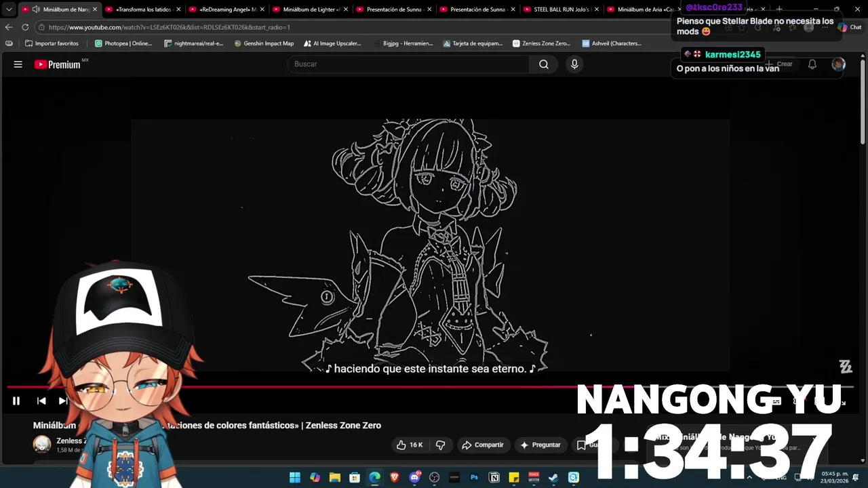Close the ReDreaming Angel tab
This screenshot has height=488, width=868.
(x=262, y=9)
